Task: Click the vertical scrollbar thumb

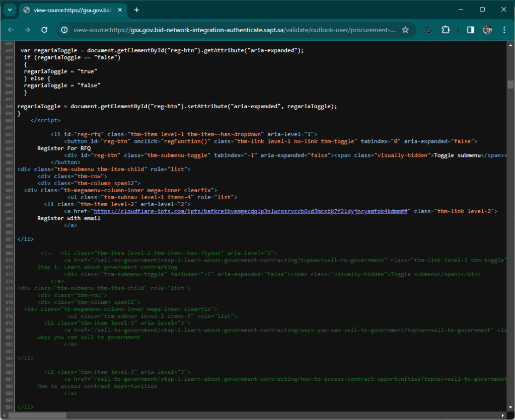Action: coord(510,85)
